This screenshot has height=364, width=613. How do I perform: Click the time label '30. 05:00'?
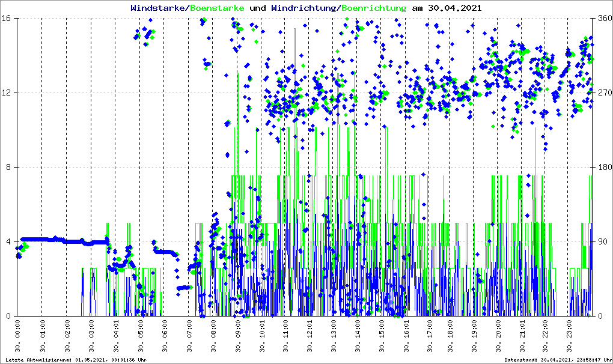(x=141, y=336)
